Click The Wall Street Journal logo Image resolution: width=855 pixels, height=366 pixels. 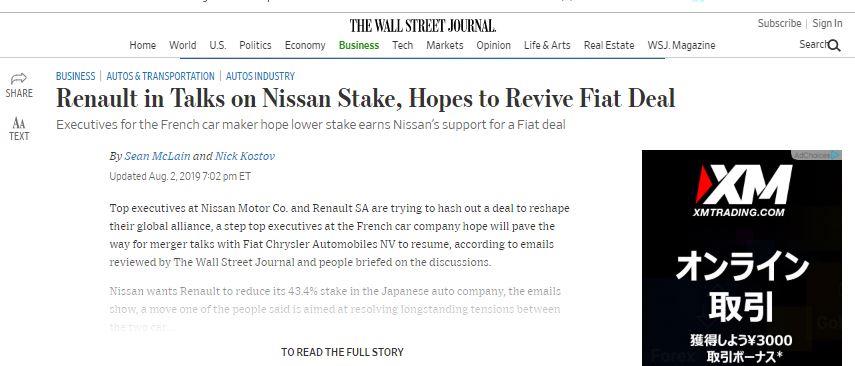tap(423, 26)
